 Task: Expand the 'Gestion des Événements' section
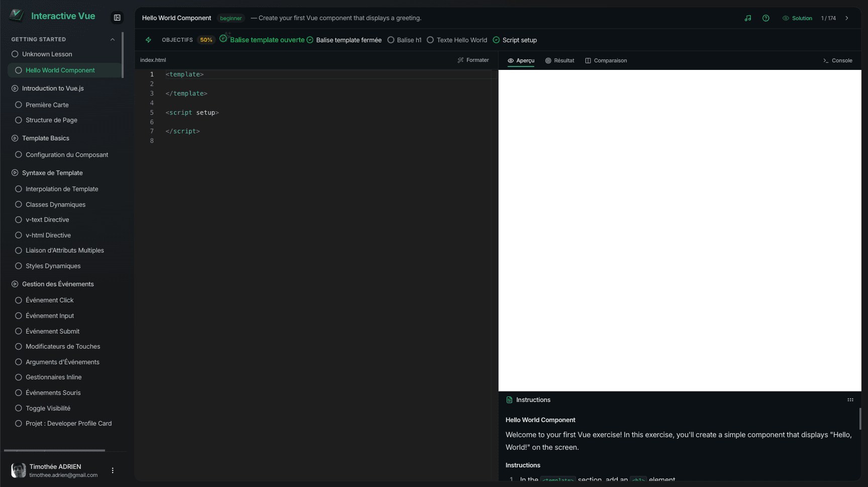coord(14,284)
